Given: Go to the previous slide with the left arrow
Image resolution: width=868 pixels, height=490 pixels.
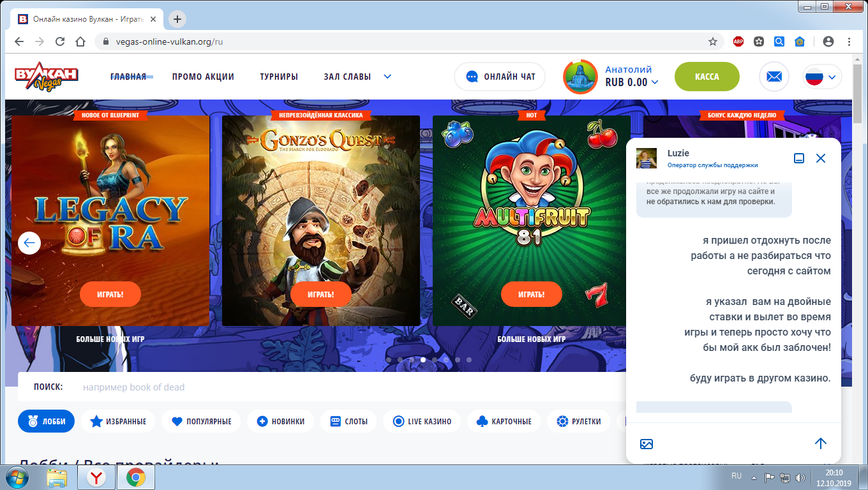Looking at the screenshot, I should click(x=29, y=242).
